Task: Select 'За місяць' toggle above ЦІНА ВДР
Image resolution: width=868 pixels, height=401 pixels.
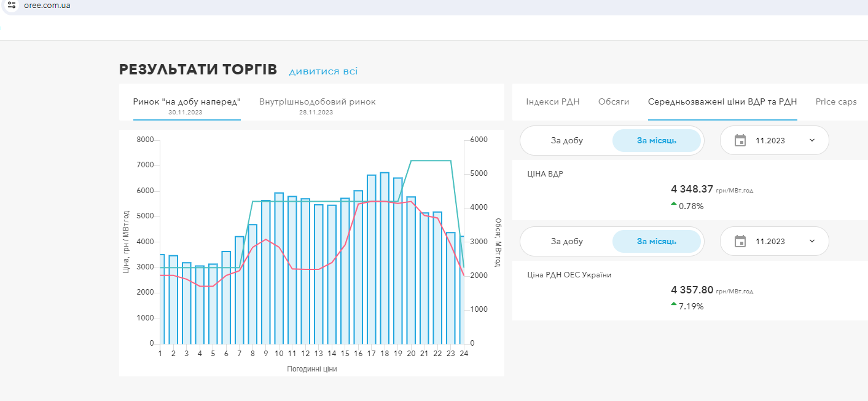Action: point(656,140)
